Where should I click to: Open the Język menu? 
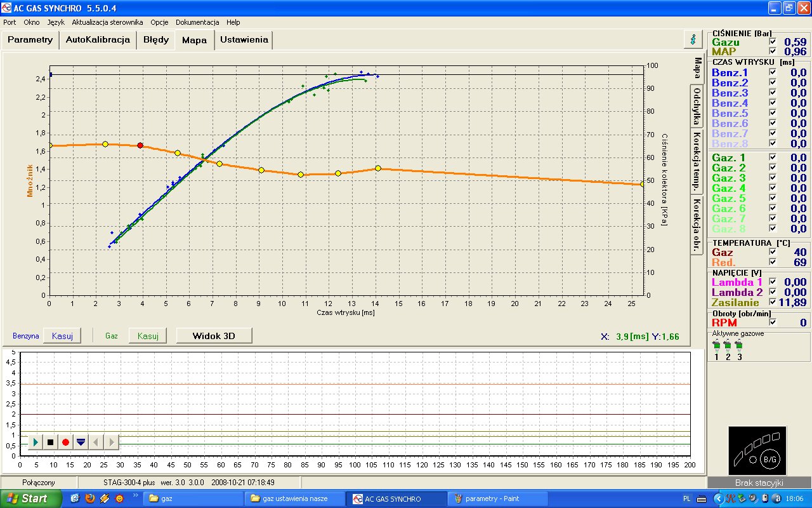[x=56, y=22]
